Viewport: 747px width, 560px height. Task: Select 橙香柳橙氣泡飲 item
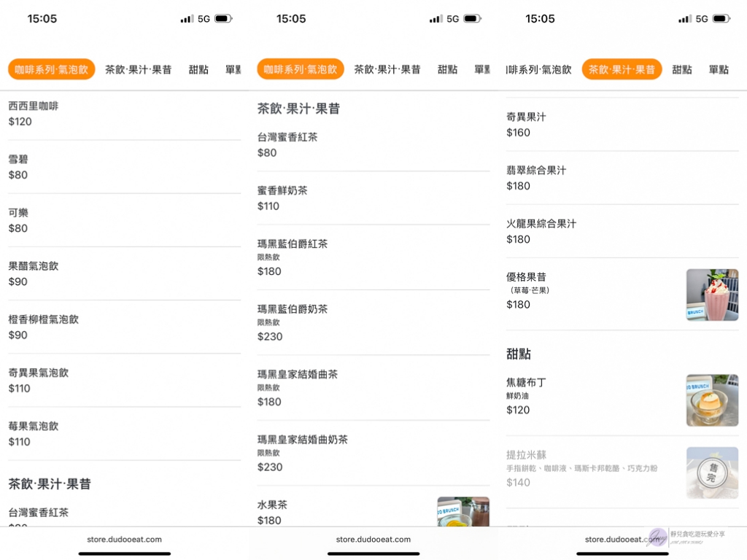click(124, 327)
